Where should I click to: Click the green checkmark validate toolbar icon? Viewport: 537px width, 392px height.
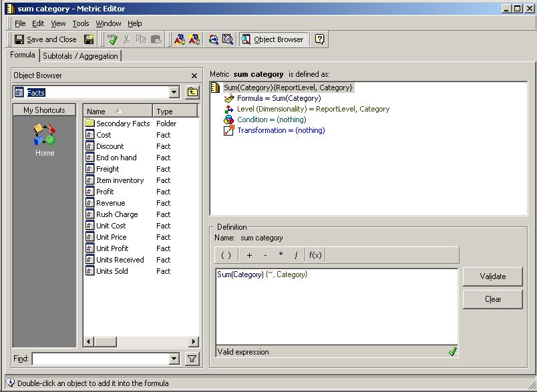112,39
